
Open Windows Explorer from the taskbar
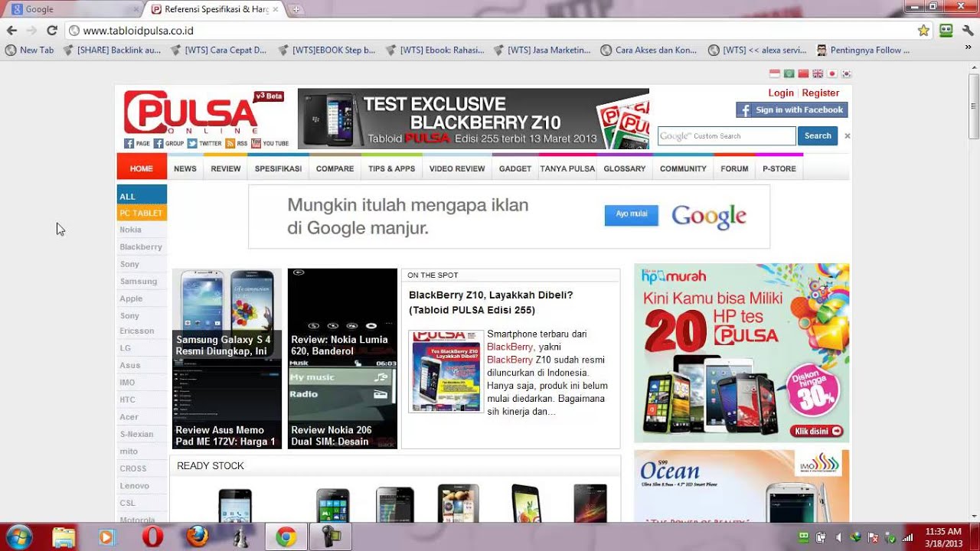[x=64, y=537]
